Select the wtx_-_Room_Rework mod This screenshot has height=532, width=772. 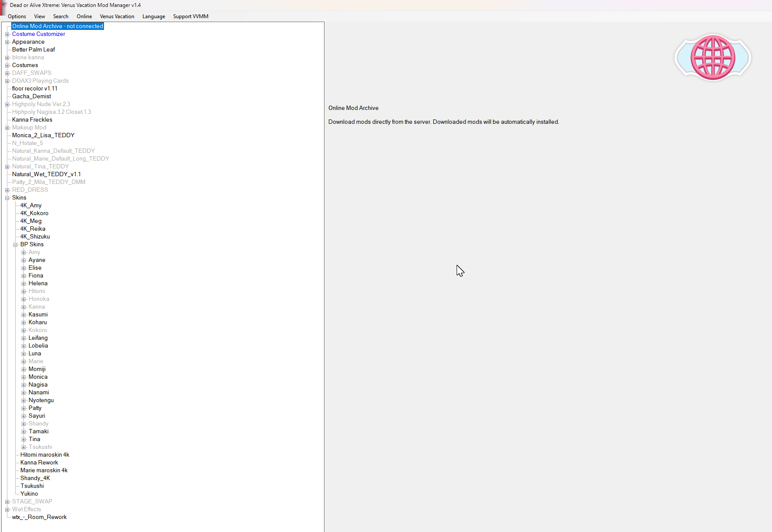39,517
